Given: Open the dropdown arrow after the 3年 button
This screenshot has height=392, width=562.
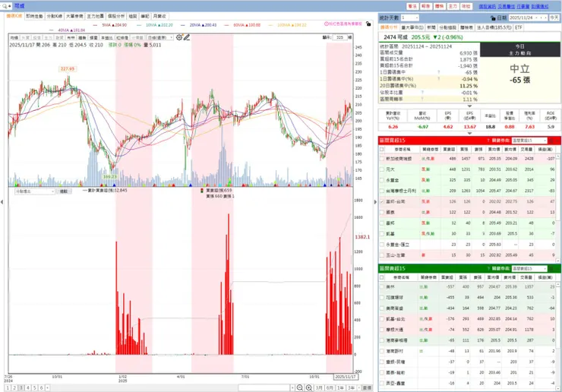Looking at the screenshot, I should tap(358, 387).
